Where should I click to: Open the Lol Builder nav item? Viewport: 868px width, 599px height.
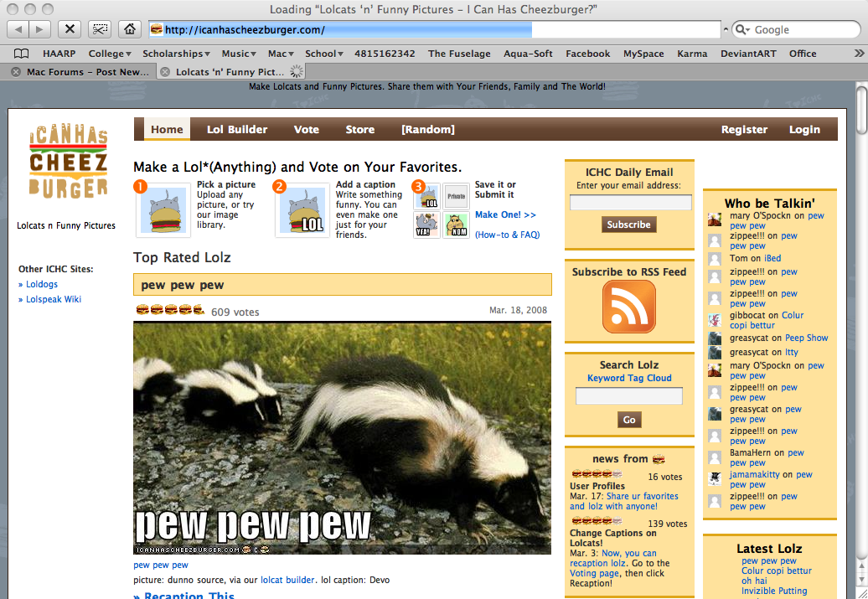(237, 129)
